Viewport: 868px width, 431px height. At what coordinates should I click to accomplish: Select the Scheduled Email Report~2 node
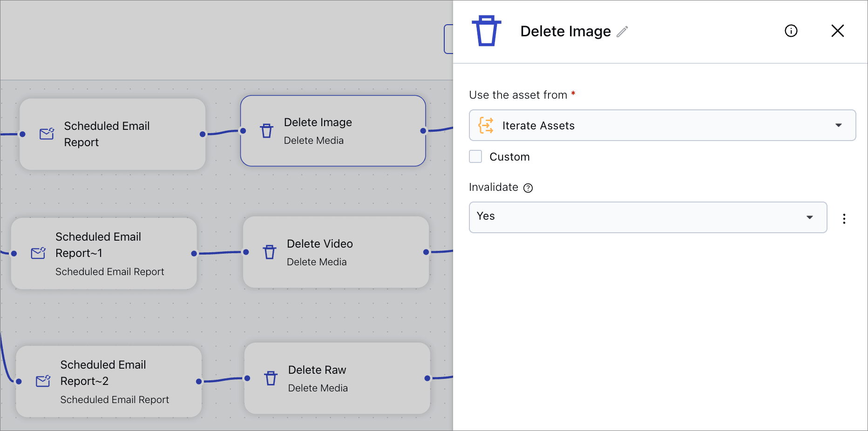coord(108,381)
